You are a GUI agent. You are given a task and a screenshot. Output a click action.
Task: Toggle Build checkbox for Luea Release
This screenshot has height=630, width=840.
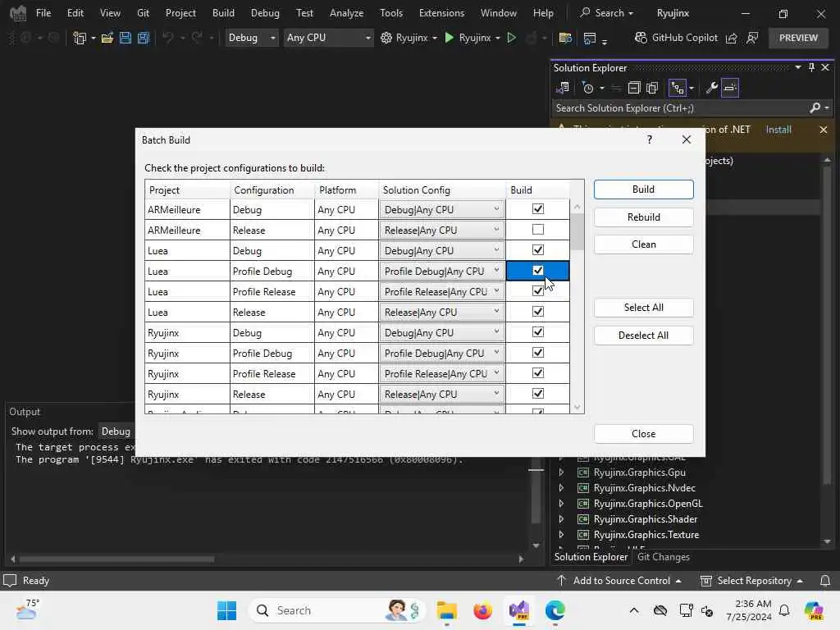[538, 311]
